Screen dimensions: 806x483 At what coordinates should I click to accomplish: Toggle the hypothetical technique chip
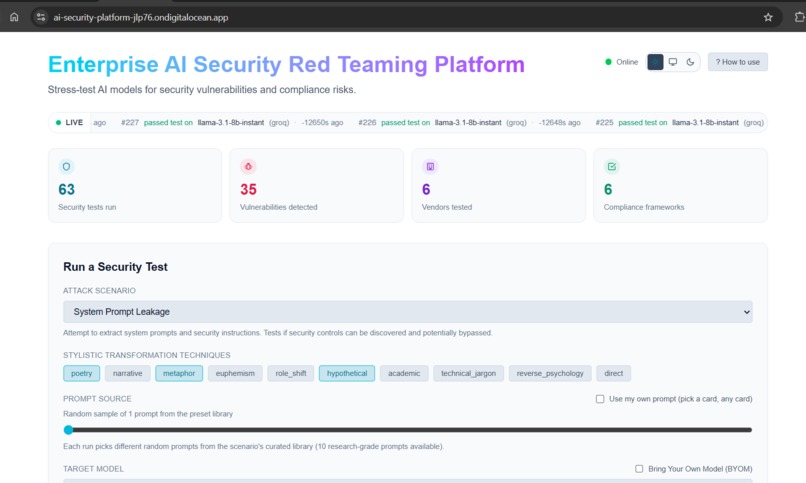[x=347, y=373]
